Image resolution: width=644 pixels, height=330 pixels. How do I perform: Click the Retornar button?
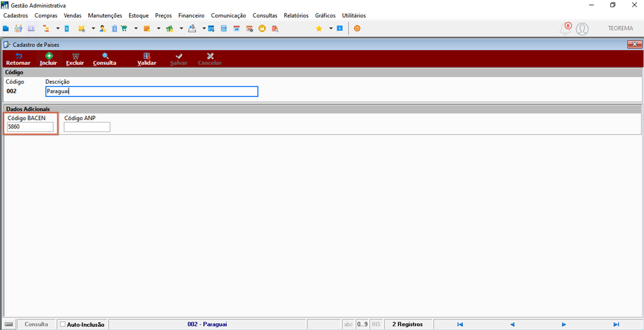18,59
